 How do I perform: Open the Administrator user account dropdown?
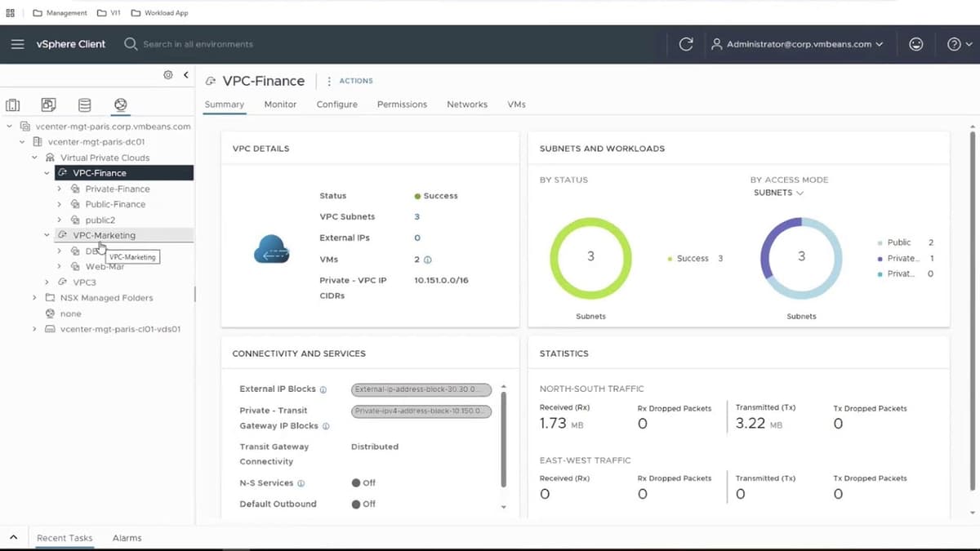coord(797,44)
